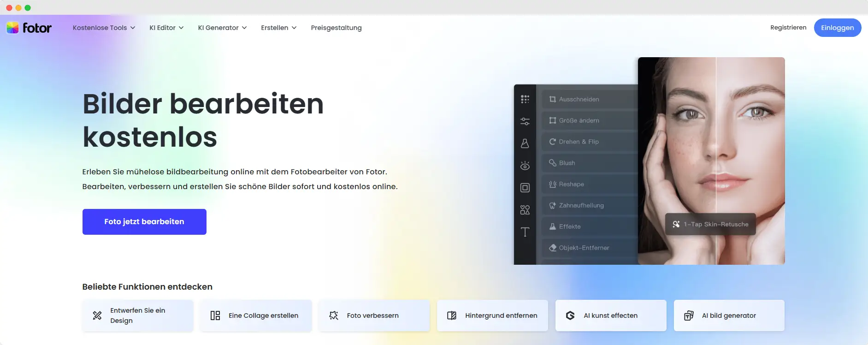This screenshot has height=345, width=868.
Task: Click the magic wand icon on Skin-Retusche
Action: pyautogui.click(x=676, y=224)
